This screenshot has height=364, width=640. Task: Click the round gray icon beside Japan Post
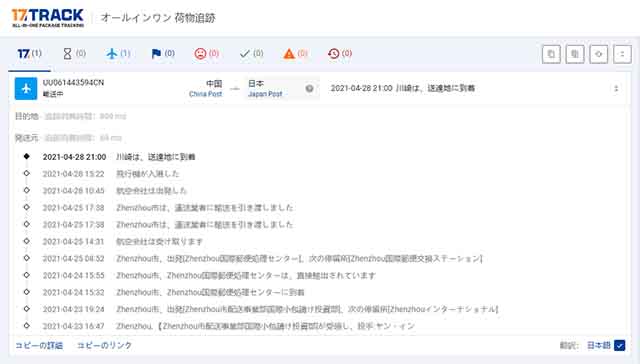[309, 89]
